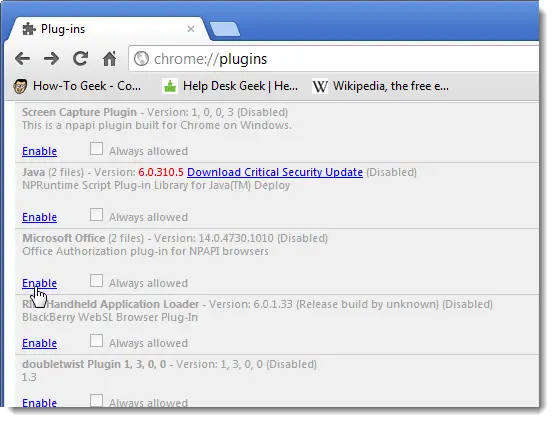Open the home page icon
The width and height of the screenshot is (554, 422).
click(110, 58)
